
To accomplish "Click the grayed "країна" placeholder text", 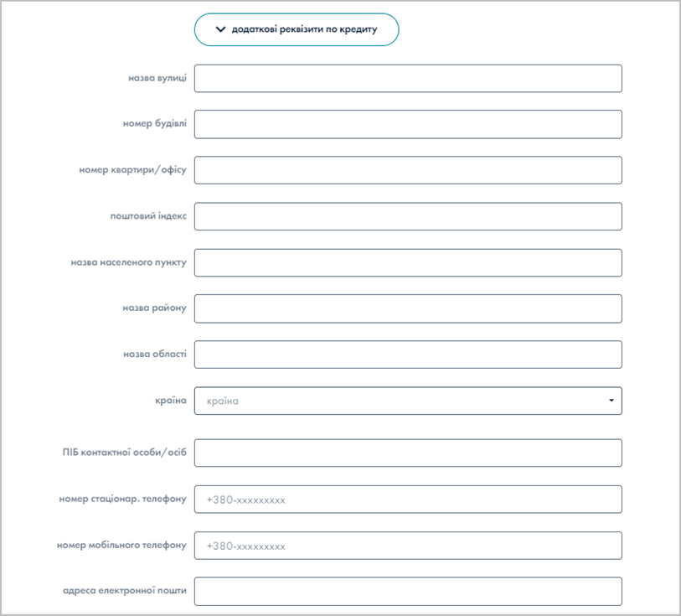I will coord(222,401).
